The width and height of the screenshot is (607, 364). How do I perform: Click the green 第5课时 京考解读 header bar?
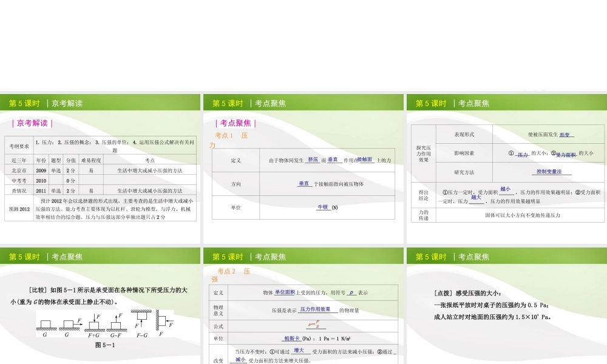(x=100, y=103)
